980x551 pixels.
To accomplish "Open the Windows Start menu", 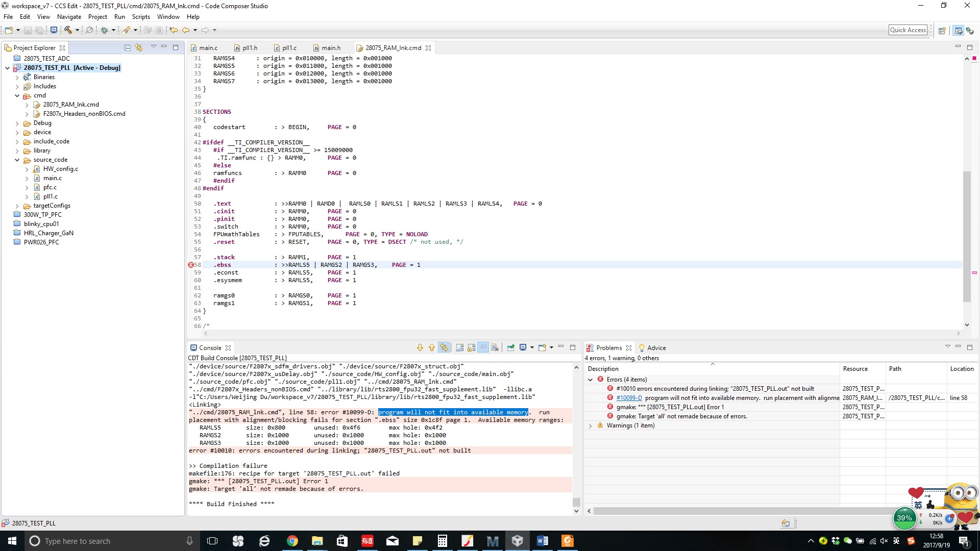I will 12,541.
